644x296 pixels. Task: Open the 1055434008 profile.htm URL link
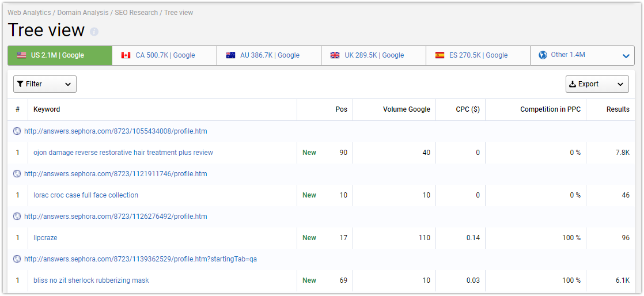116,131
